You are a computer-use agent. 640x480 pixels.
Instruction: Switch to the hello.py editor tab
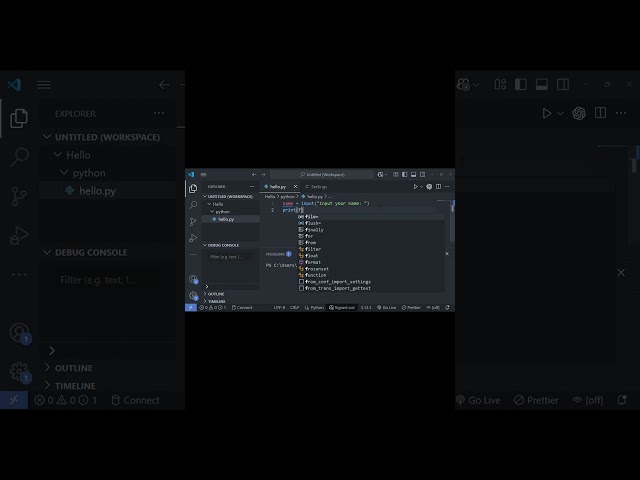pyautogui.click(x=278, y=187)
